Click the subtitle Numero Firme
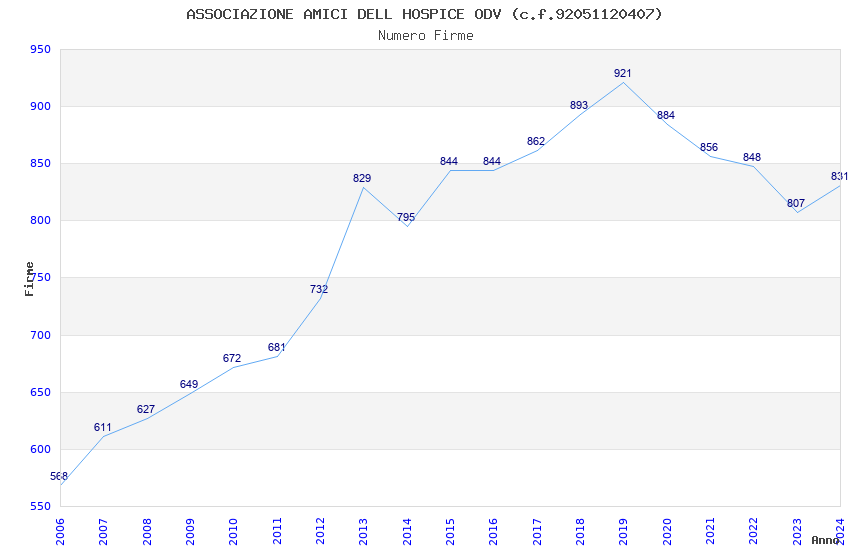The width and height of the screenshot is (850, 550). click(x=426, y=36)
